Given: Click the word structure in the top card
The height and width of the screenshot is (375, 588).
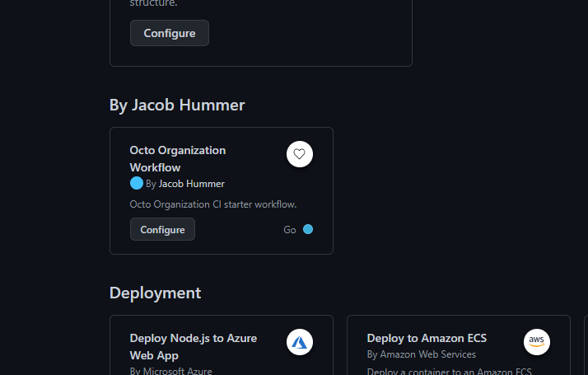Looking at the screenshot, I should click(153, 3).
